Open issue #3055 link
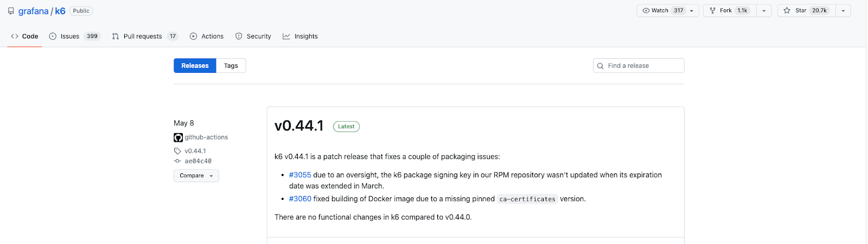The image size is (868, 244). pos(300,175)
